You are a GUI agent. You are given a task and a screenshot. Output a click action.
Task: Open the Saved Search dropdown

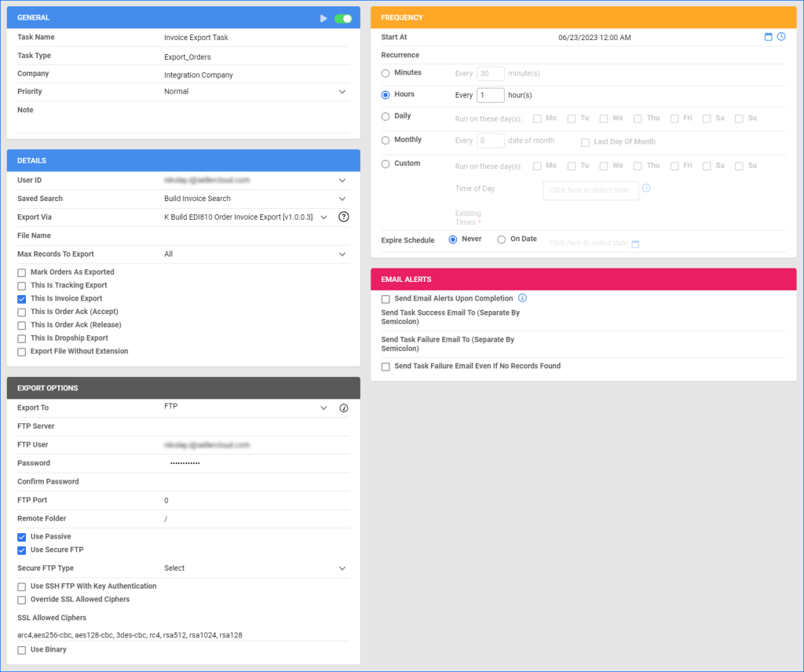342,198
